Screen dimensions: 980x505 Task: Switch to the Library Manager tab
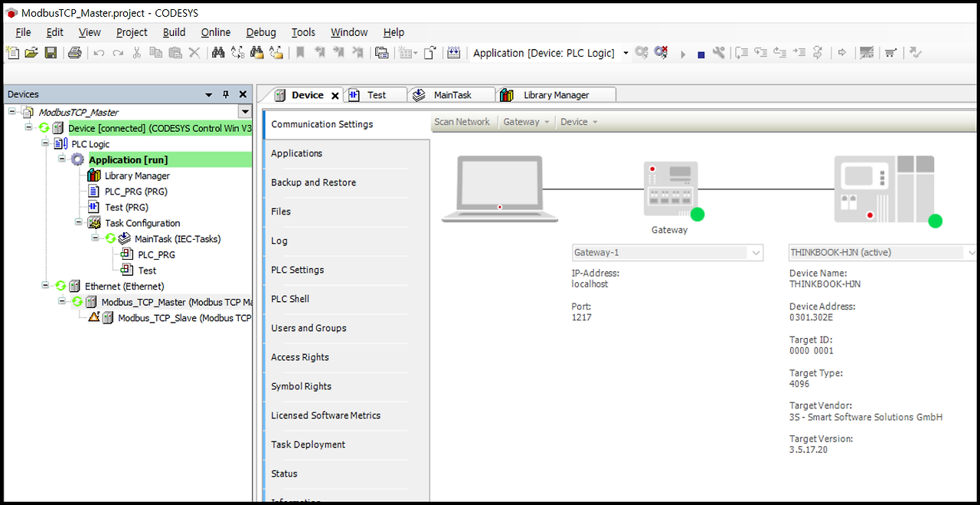tap(555, 94)
